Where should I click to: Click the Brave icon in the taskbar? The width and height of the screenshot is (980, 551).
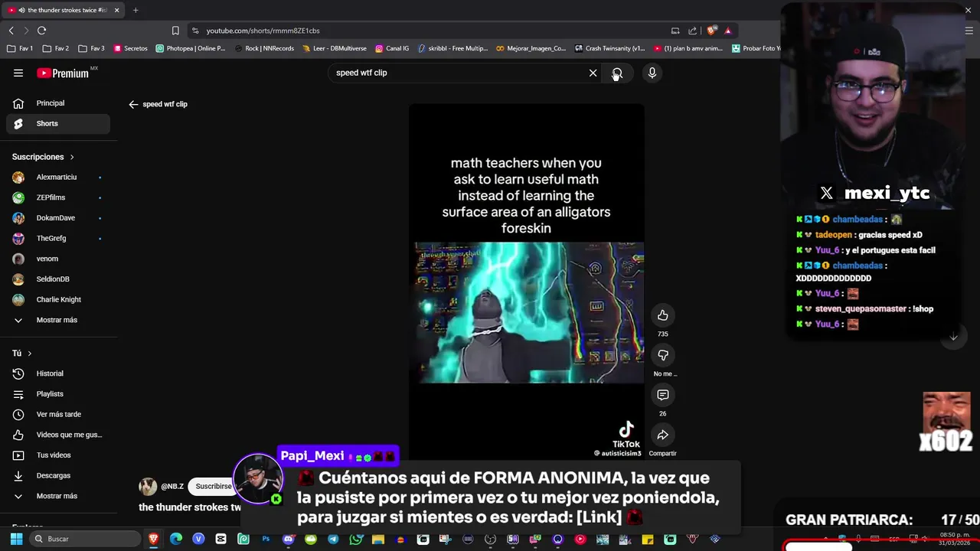(154, 539)
